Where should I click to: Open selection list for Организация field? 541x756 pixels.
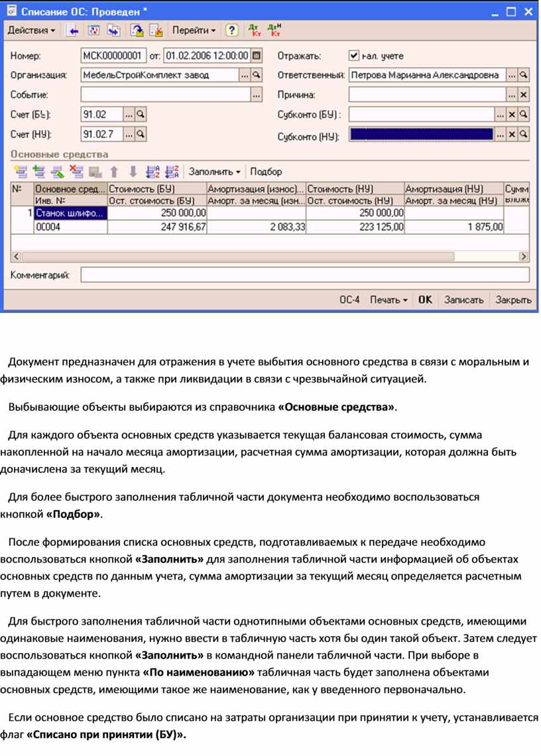(245, 75)
